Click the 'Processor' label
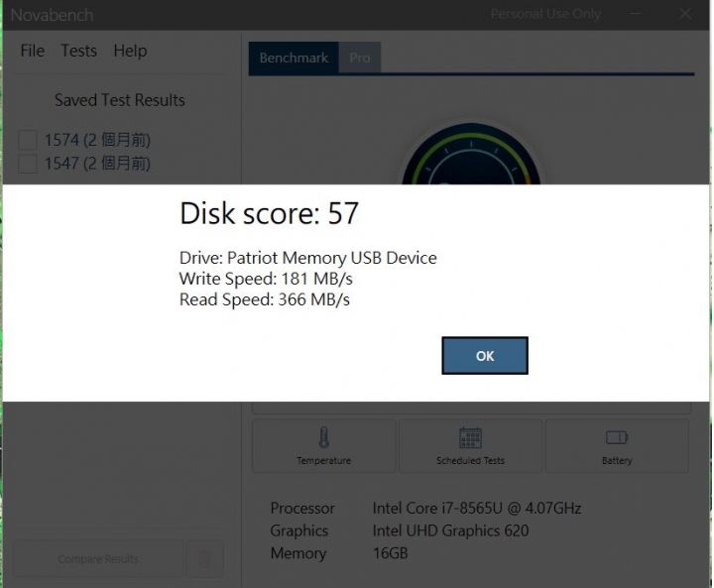This screenshot has width=714, height=588. pos(302,508)
